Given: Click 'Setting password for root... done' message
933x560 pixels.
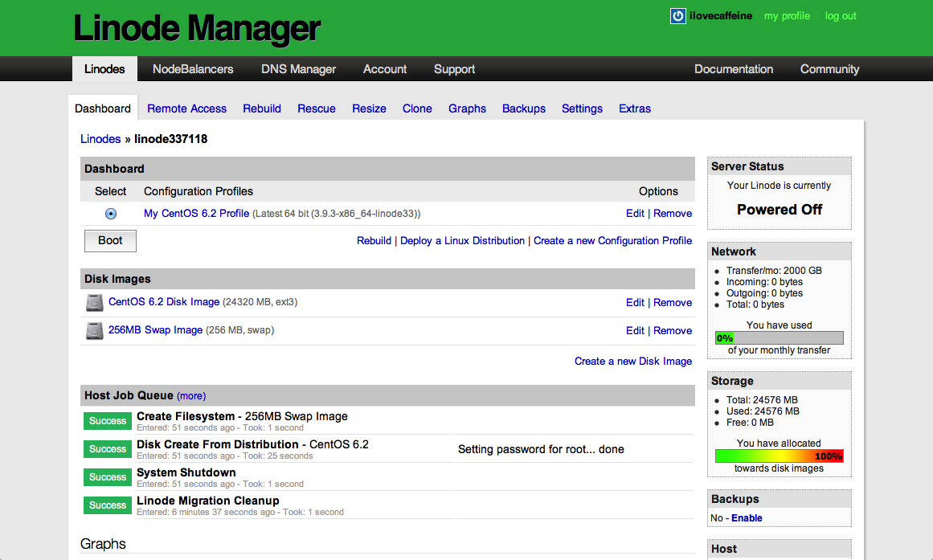Looking at the screenshot, I should point(541,449).
